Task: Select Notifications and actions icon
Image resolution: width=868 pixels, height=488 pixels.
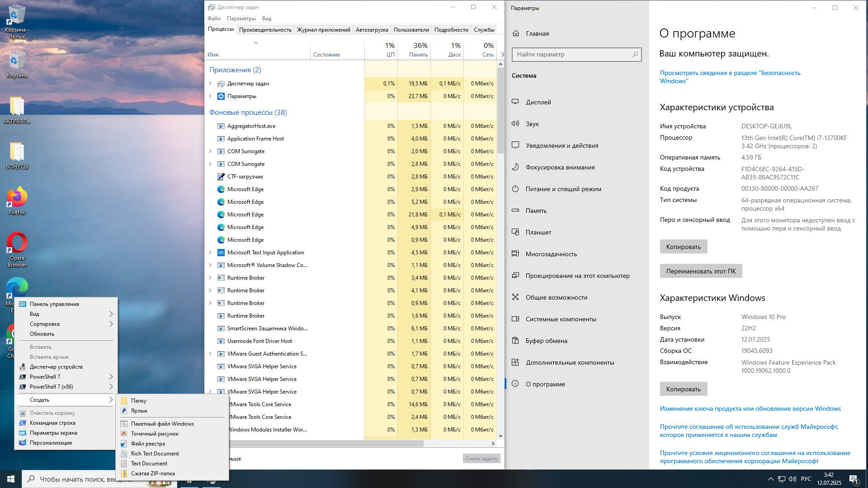Action: click(515, 145)
